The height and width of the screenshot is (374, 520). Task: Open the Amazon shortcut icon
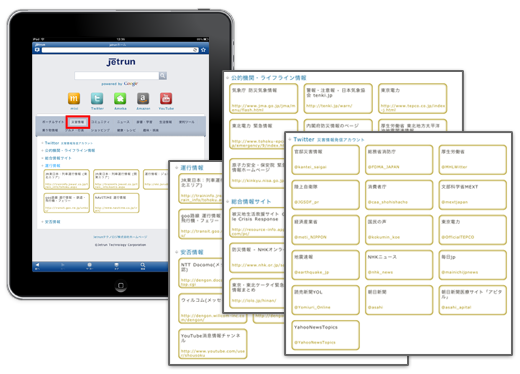(x=143, y=98)
